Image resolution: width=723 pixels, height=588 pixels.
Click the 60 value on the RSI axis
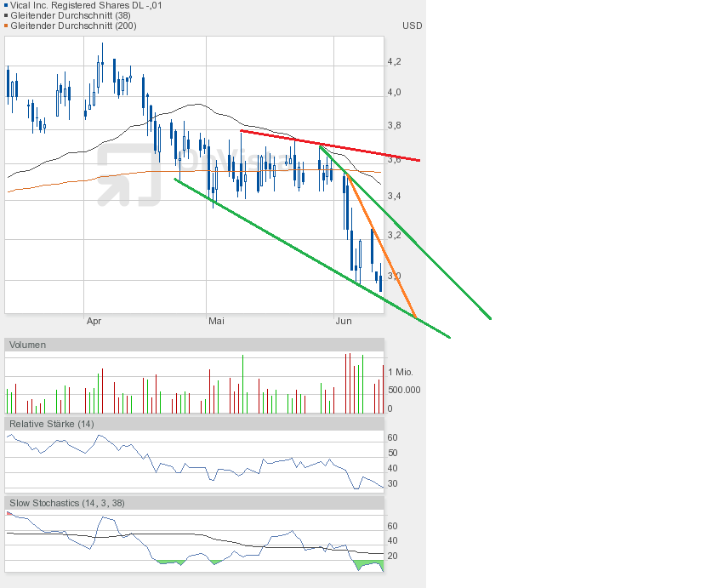click(392, 437)
